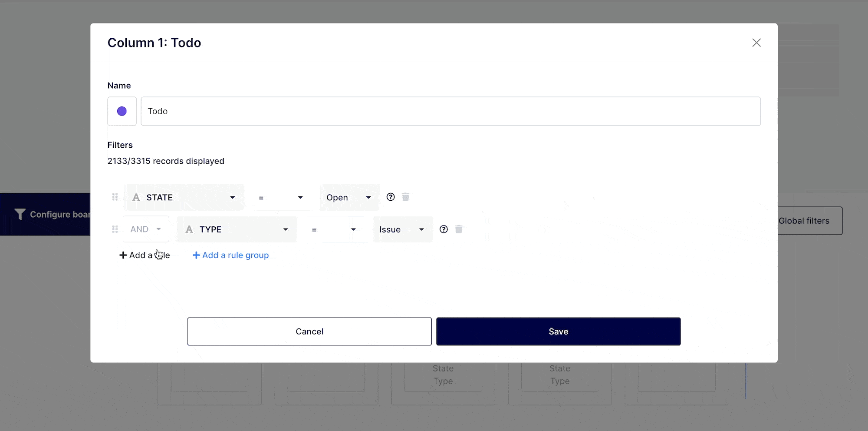
Task: Open the operator dropdown for the STATE rule
Action: [x=281, y=198]
